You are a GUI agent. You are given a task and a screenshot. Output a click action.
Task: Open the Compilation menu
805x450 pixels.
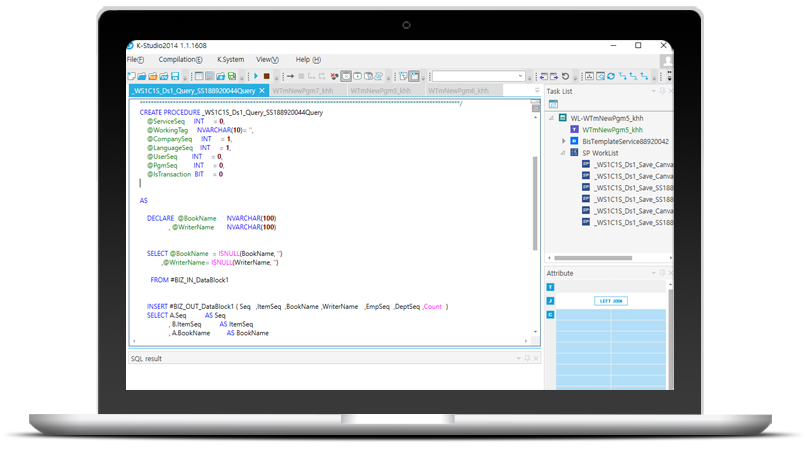click(x=181, y=60)
